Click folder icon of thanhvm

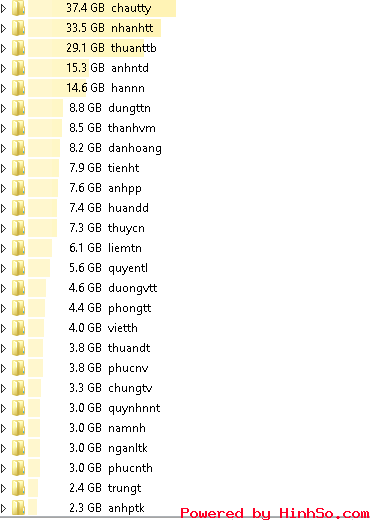click(x=18, y=128)
